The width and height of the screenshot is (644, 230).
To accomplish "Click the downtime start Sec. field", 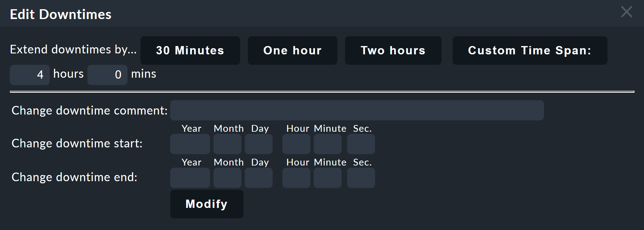I will coord(361,144).
